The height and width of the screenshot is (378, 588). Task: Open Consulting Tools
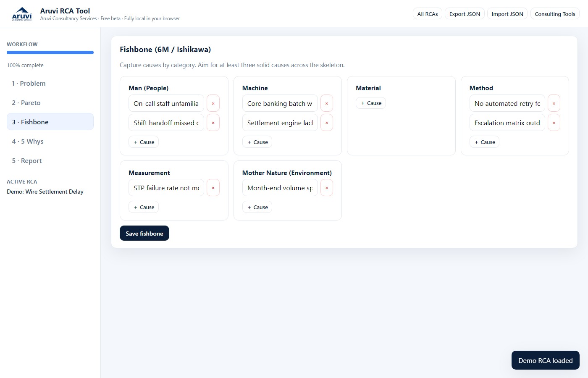point(555,14)
